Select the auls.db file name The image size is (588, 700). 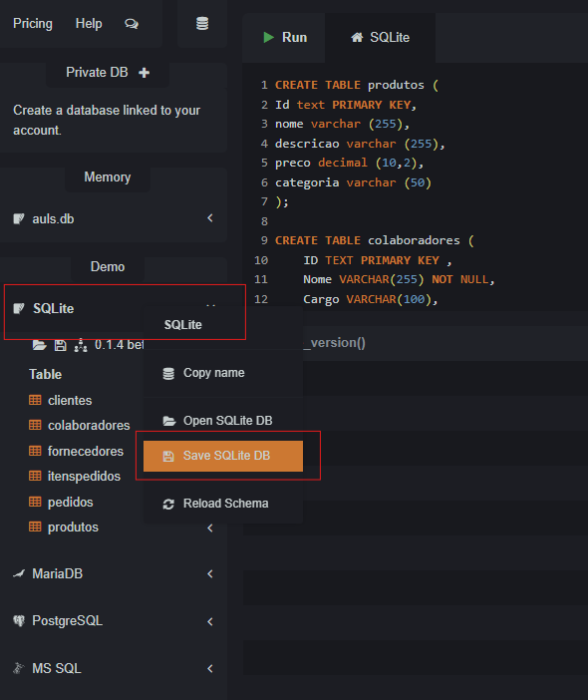pyautogui.click(x=53, y=219)
